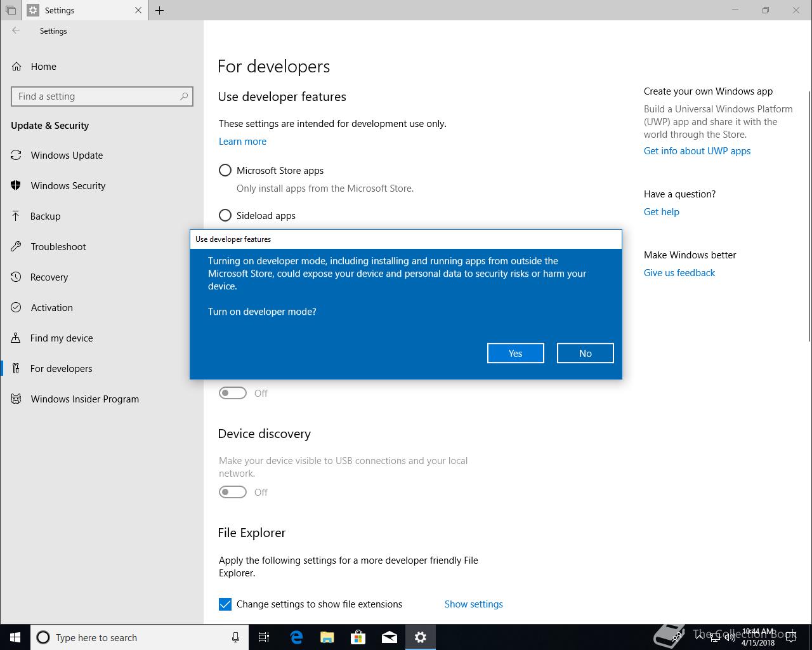Click the Get help link
Image resolution: width=812 pixels, height=650 pixels.
coord(662,212)
